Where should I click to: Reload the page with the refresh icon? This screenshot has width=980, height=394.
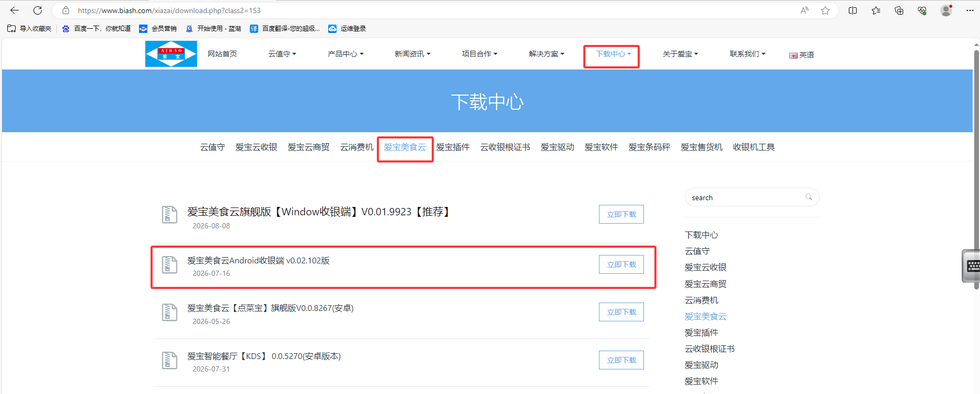tap(38, 10)
